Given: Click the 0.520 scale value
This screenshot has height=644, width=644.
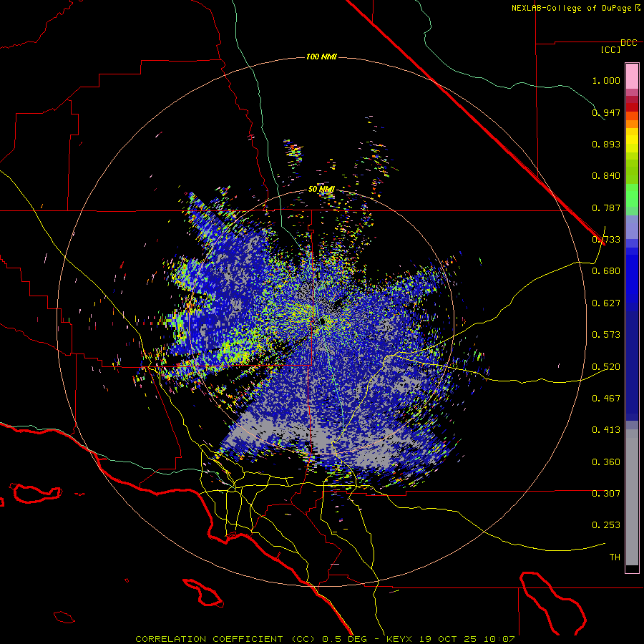Looking at the screenshot, I should 606,367.
